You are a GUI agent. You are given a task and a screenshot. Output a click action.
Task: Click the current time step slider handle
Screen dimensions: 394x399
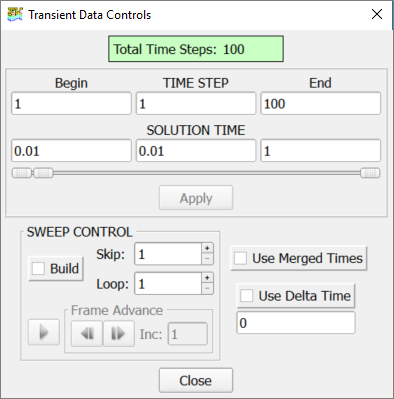(x=43, y=173)
